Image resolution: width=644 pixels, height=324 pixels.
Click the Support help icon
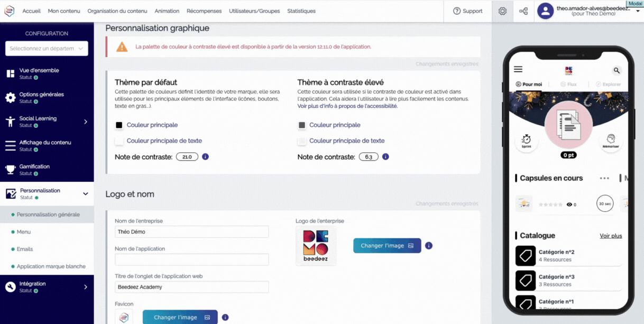pos(457,11)
